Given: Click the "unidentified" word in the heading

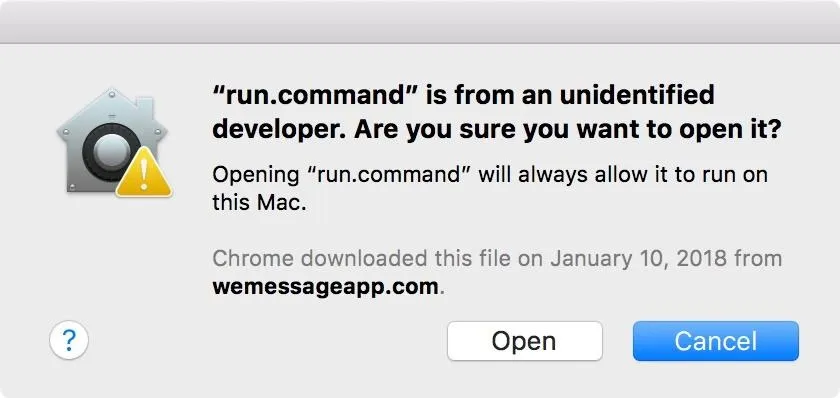Looking at the screenshot, I should (631, 96).
